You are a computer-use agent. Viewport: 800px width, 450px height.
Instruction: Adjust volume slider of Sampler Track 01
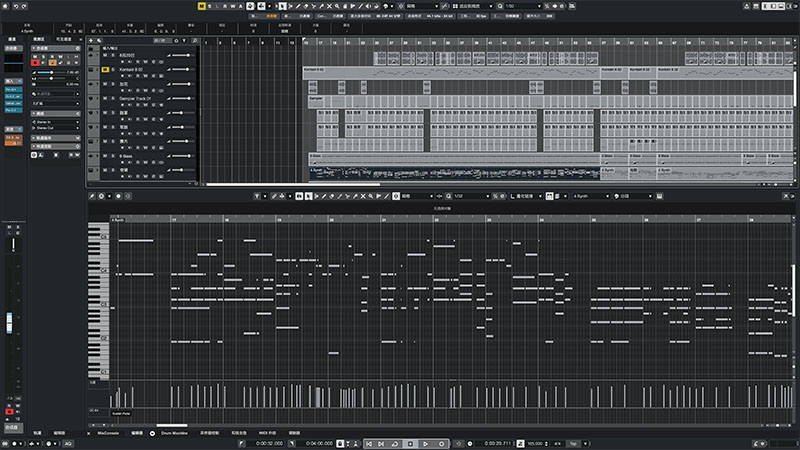coord(181,98)
